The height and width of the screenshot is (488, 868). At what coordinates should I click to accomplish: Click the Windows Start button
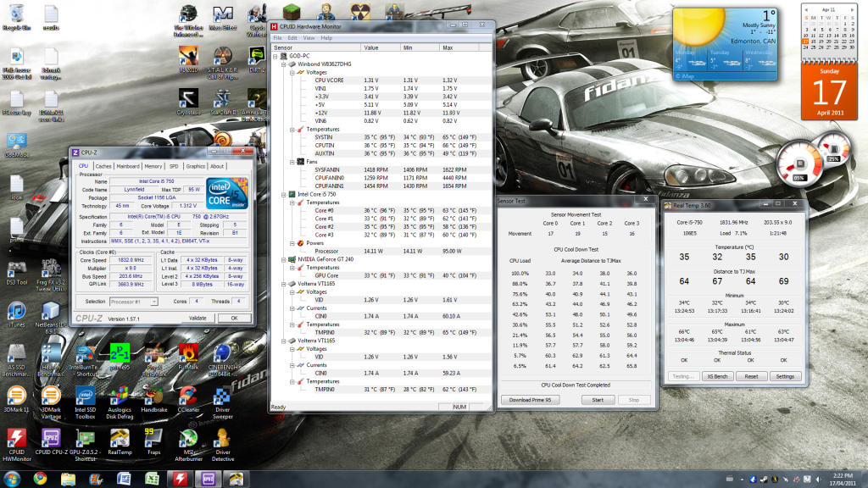click(x=12, y=479)
